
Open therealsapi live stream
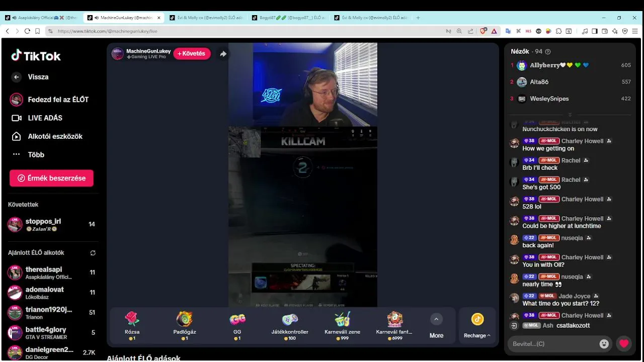(51, 273)
